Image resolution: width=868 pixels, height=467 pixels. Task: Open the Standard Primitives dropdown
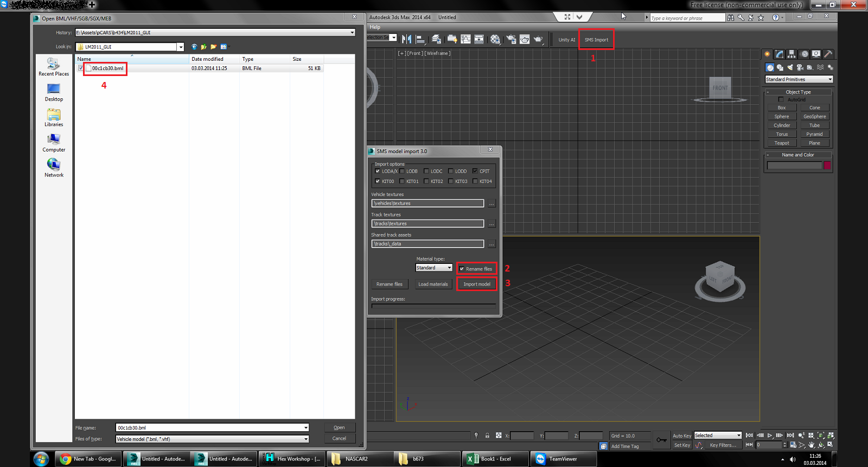(799, 79)
